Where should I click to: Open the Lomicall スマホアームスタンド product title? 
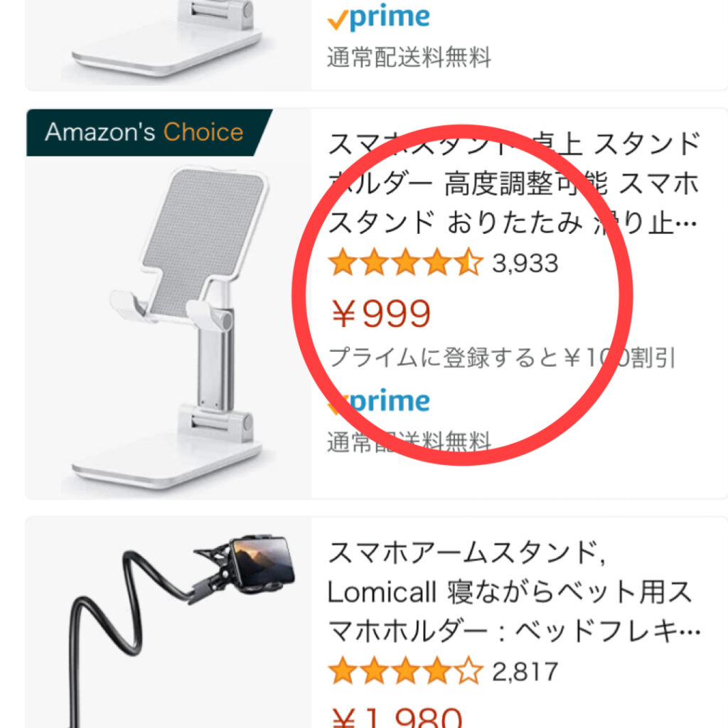pos(513,591)
